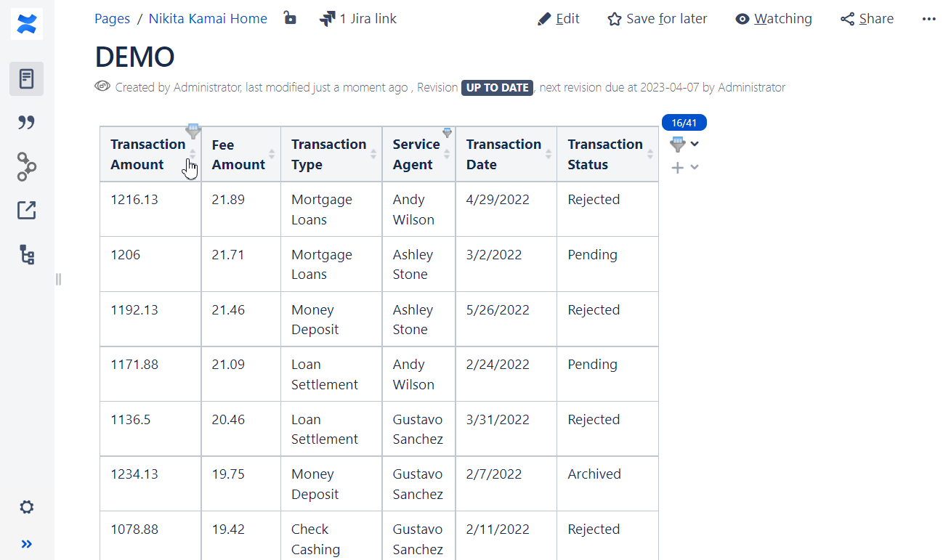Viewport: 943px width, 560px height.
Task: Open the Confluence home logo
Action: [27, 24]
